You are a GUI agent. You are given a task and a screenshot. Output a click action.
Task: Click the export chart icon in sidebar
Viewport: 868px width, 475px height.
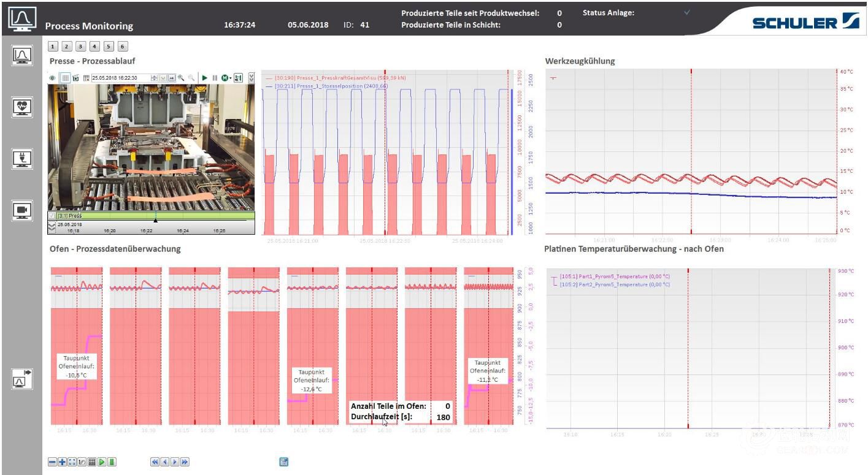click(x=22, y=379)
